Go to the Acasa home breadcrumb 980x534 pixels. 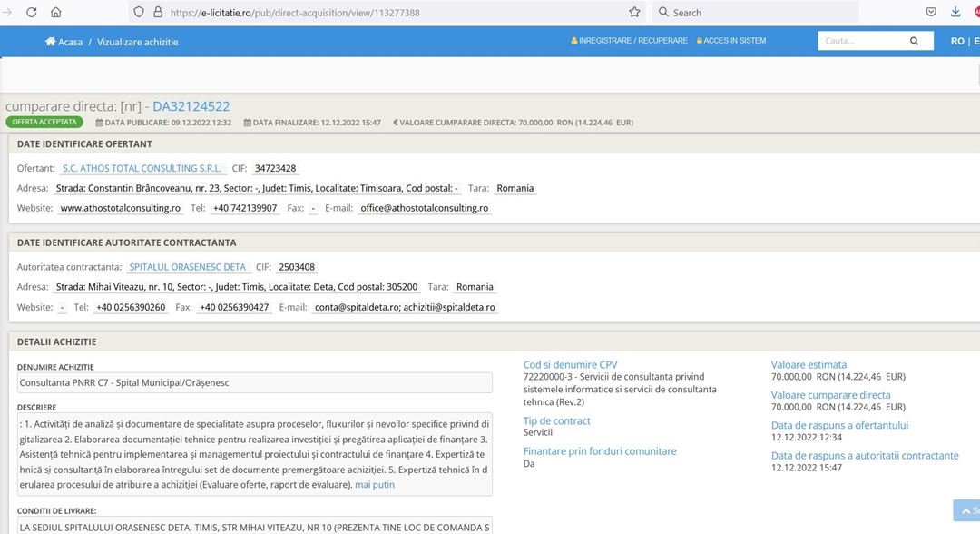(x=64, y=42)
